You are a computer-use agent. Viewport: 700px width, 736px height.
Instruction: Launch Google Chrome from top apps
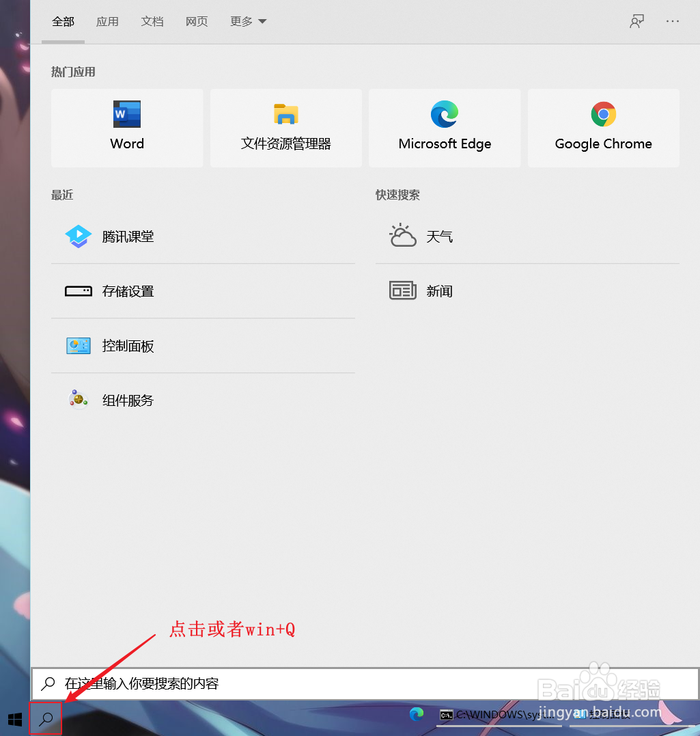pos(603,128)
